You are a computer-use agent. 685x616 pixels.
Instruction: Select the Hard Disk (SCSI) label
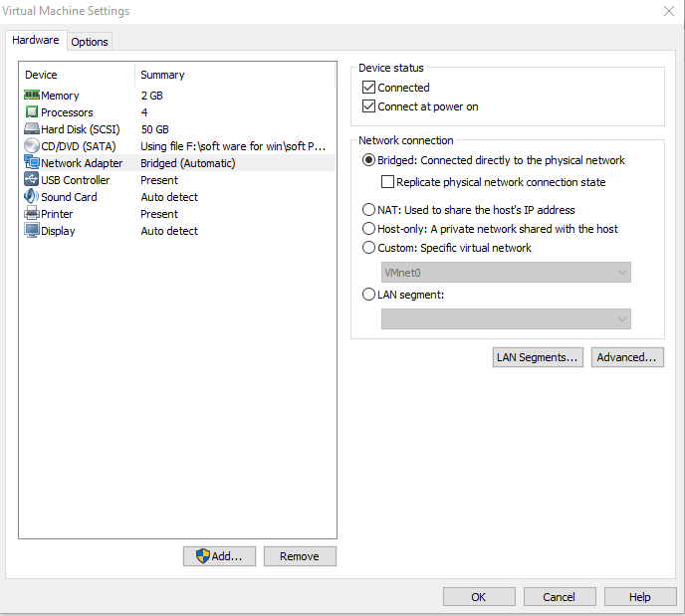point(81,129)
